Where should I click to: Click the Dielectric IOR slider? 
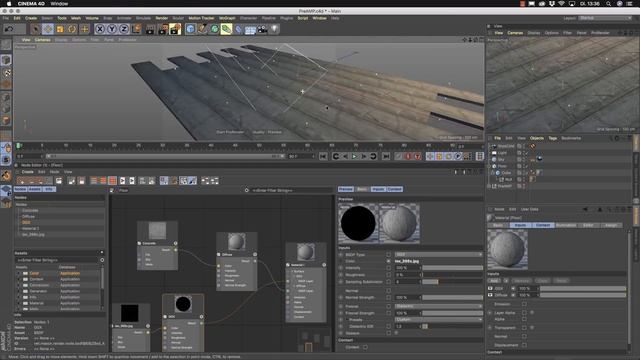[452, 327]
